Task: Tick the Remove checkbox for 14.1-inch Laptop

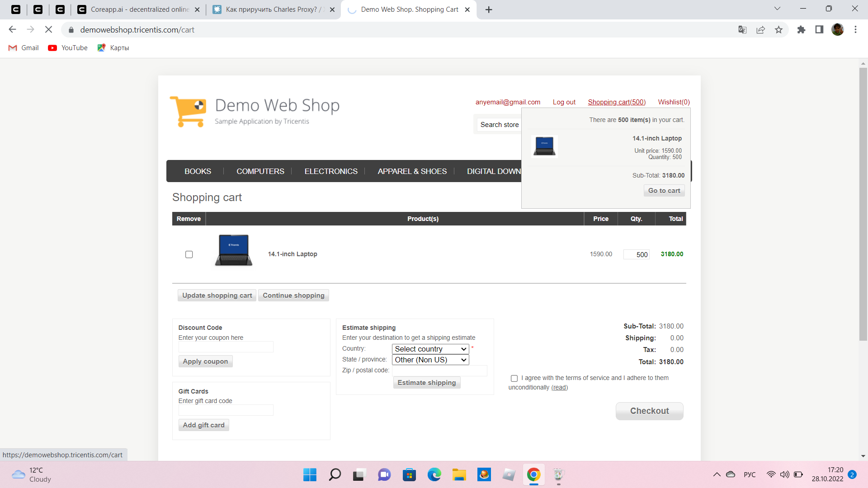Action: (189, 254)
